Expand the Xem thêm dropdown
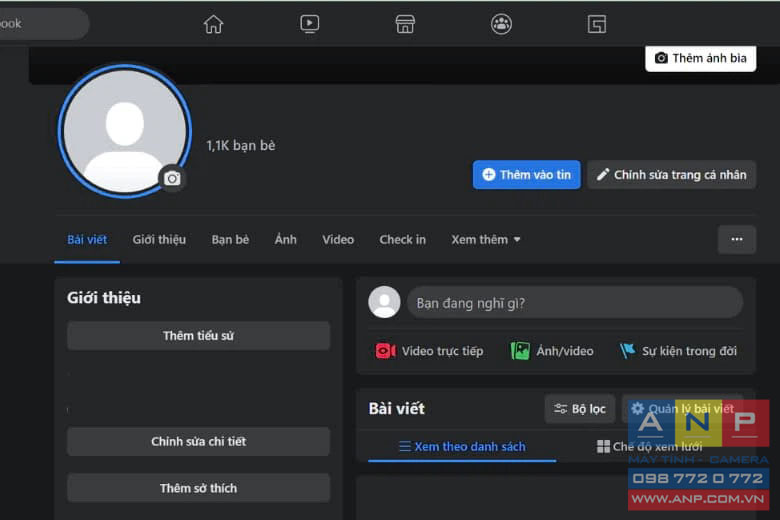This screenshot has height=520, width=780. click(x=486, y=240)
